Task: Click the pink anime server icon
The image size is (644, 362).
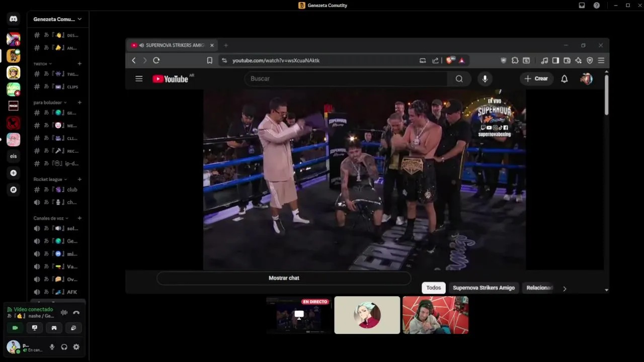Action: click(14, 139)
